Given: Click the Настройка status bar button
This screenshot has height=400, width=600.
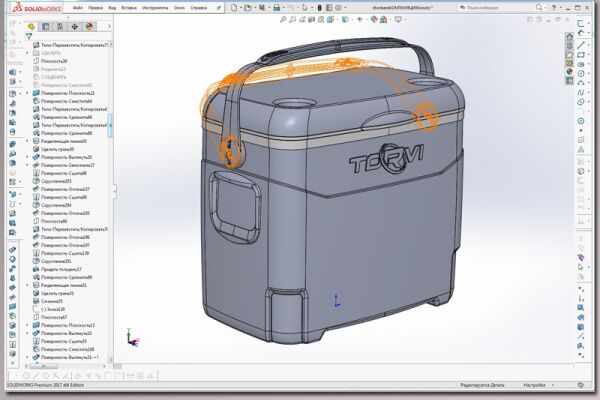Looking at the screenshot, I should tap(534, 385).
